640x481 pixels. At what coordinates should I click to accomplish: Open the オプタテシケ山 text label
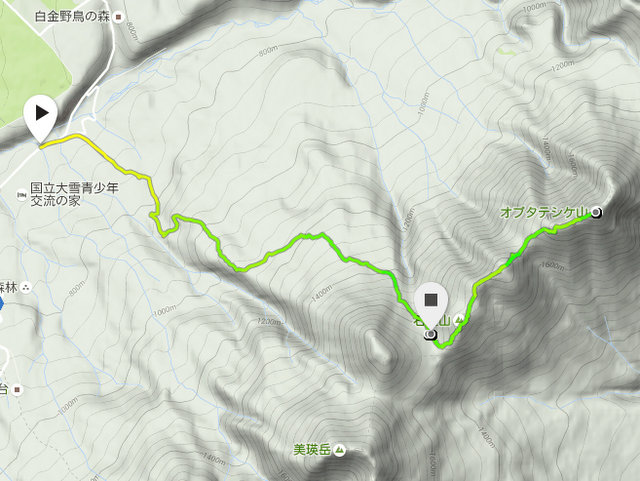point(544,213)
